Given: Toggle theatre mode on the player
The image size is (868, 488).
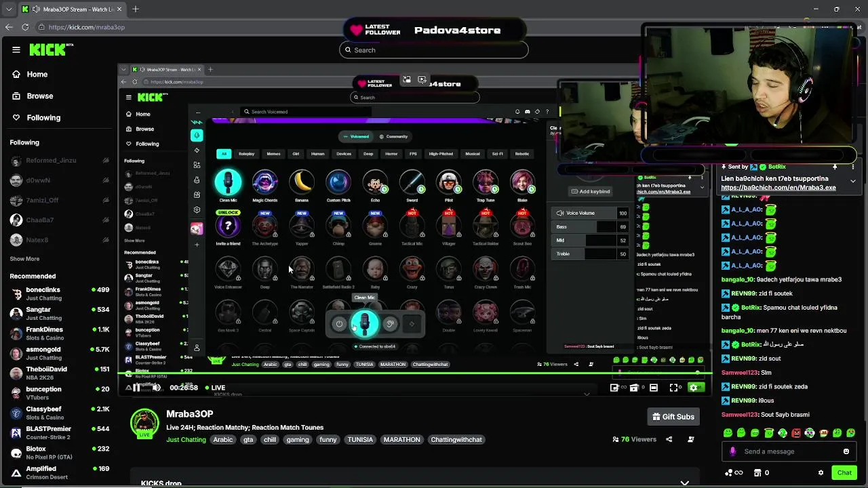Looking at the screenshot, I should tap(653, 388).
